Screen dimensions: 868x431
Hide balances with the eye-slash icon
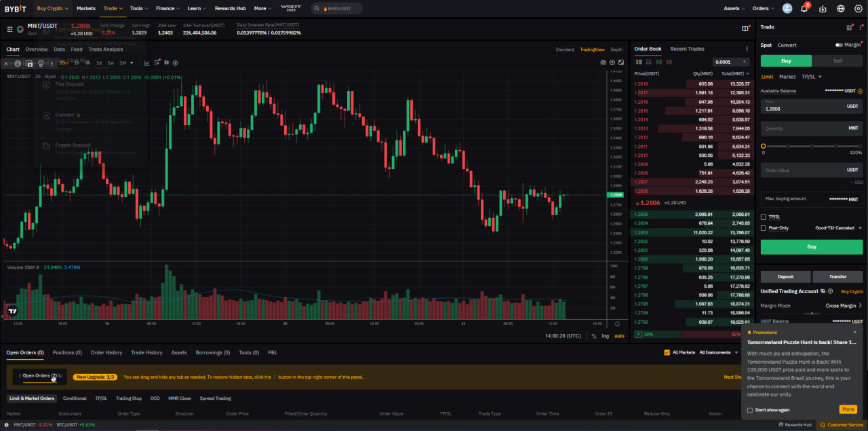click(823, 291)
